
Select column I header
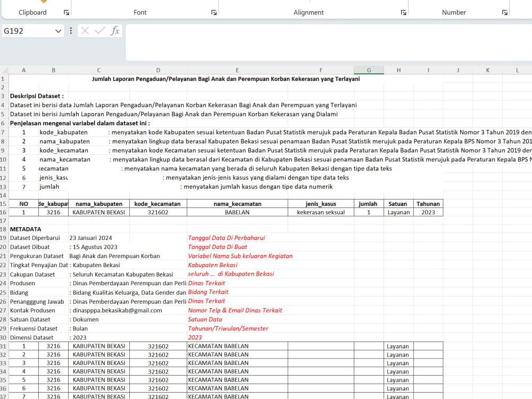coord(428,70)
